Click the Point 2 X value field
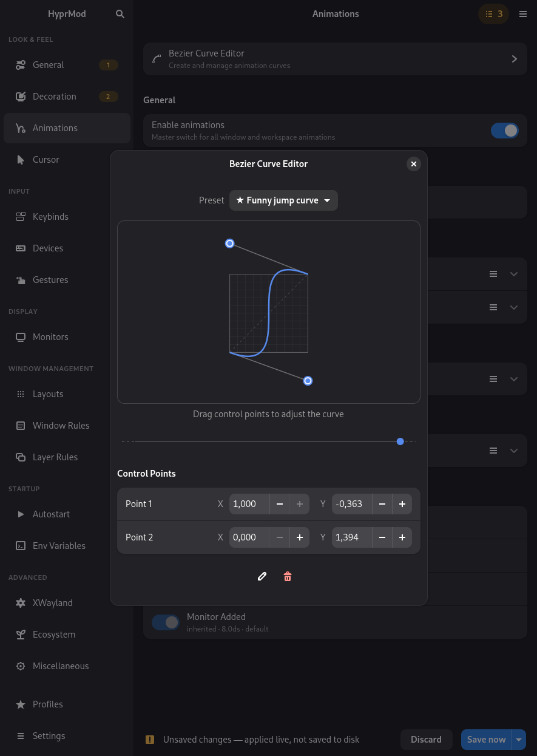 coord(249,537)
